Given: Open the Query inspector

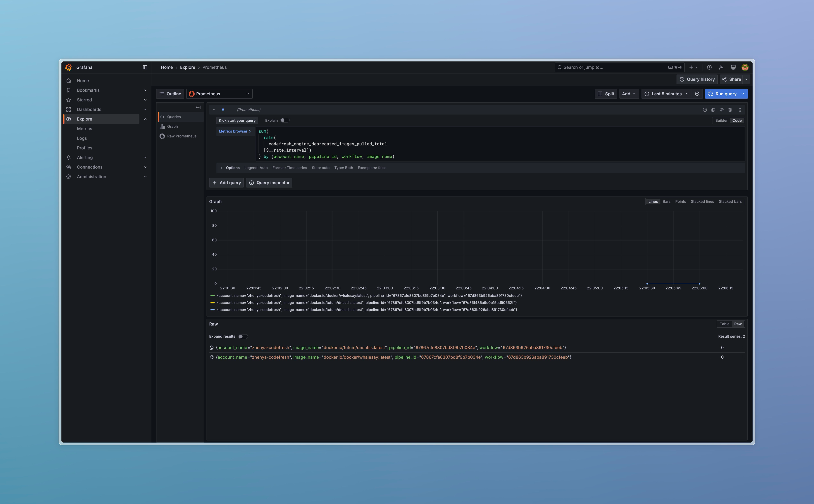Looking at the screenshot, I should (x=269, y=183).
